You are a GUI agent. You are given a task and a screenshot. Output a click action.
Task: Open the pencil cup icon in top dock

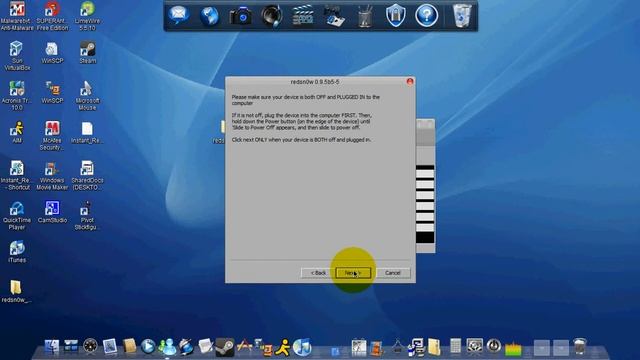click(x=364, y=16)
